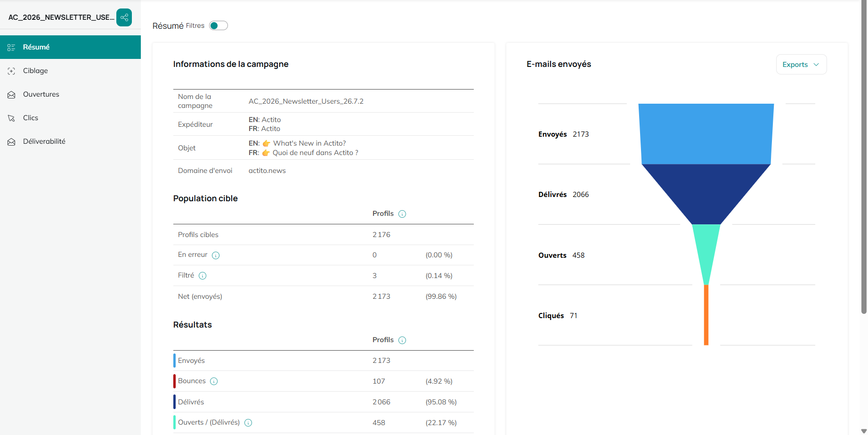The height and width of the screenshot is (435, 868).
Task: Click the campaign name AC_2026_Newsletter_Users_26.7.2
Action: click(x=306, y=101)
